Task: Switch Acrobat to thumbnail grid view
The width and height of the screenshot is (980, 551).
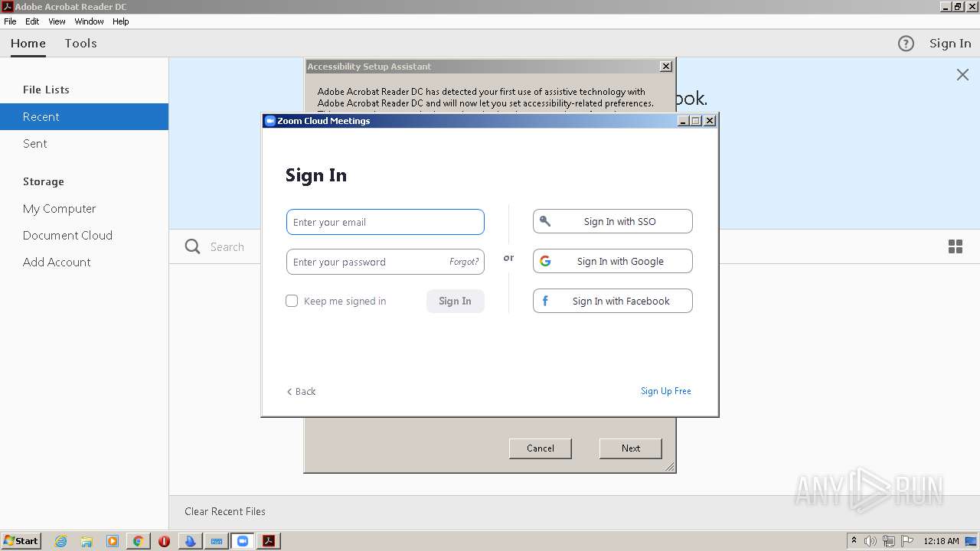Action: (955, 246)
